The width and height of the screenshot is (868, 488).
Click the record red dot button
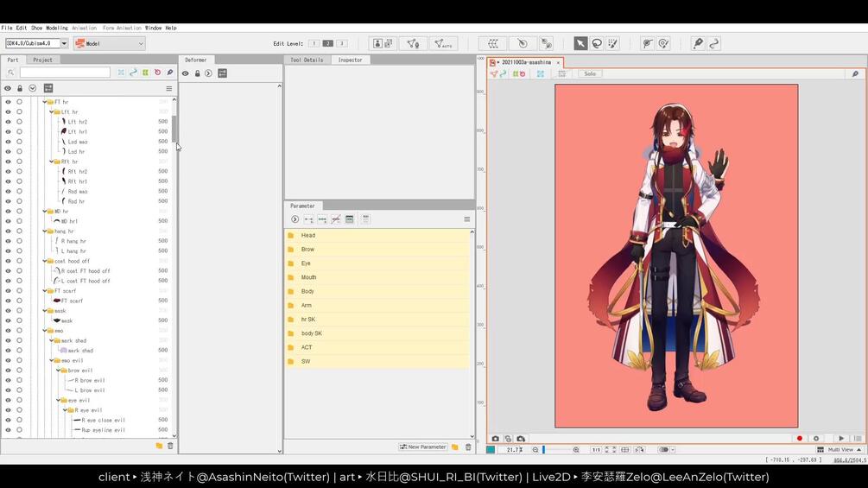(x=800, y=438)
